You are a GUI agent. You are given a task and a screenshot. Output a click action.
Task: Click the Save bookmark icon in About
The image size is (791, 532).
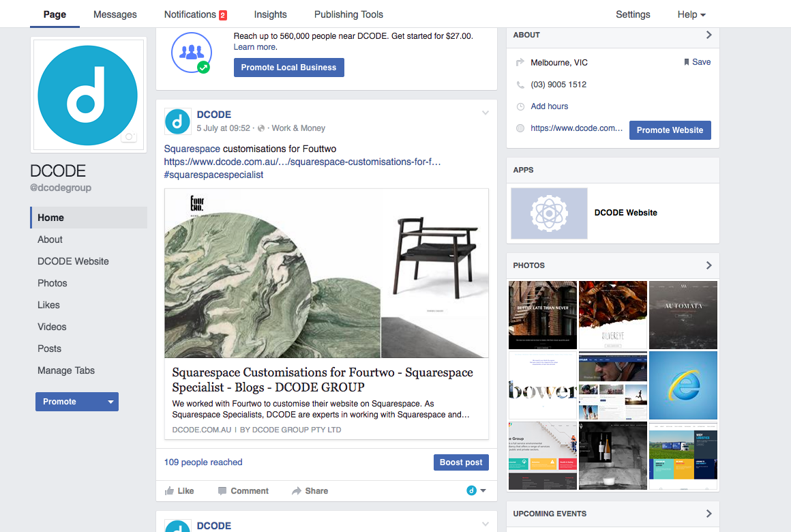[687, 62]
